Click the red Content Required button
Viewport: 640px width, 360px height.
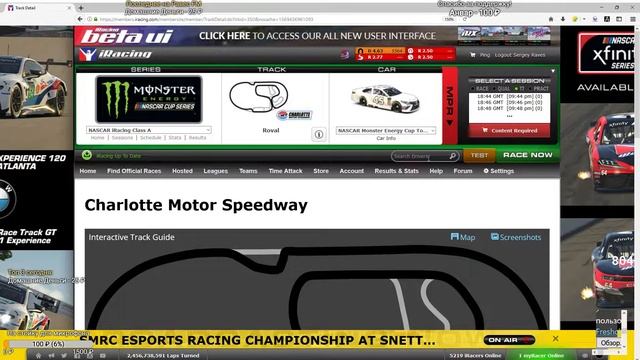509,131
